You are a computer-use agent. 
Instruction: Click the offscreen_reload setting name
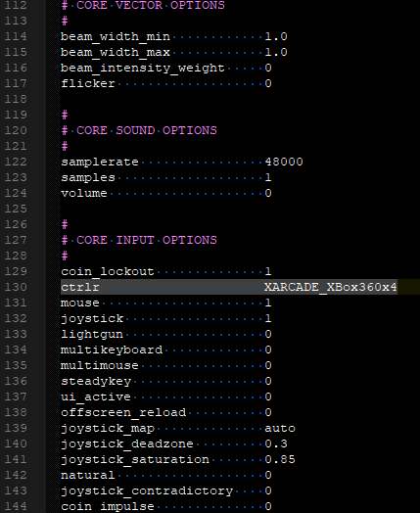pos(123,412)
